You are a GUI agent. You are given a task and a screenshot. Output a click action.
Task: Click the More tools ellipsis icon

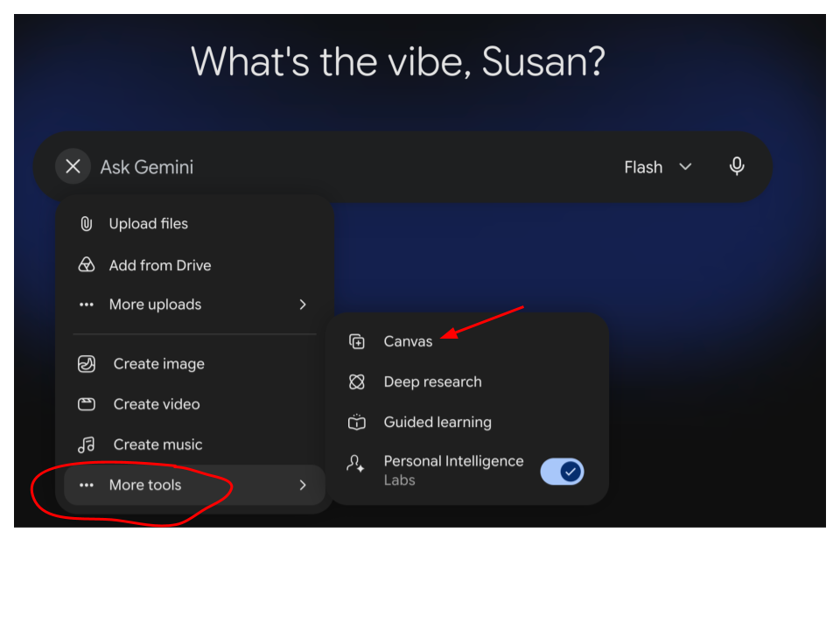(87, 486)
